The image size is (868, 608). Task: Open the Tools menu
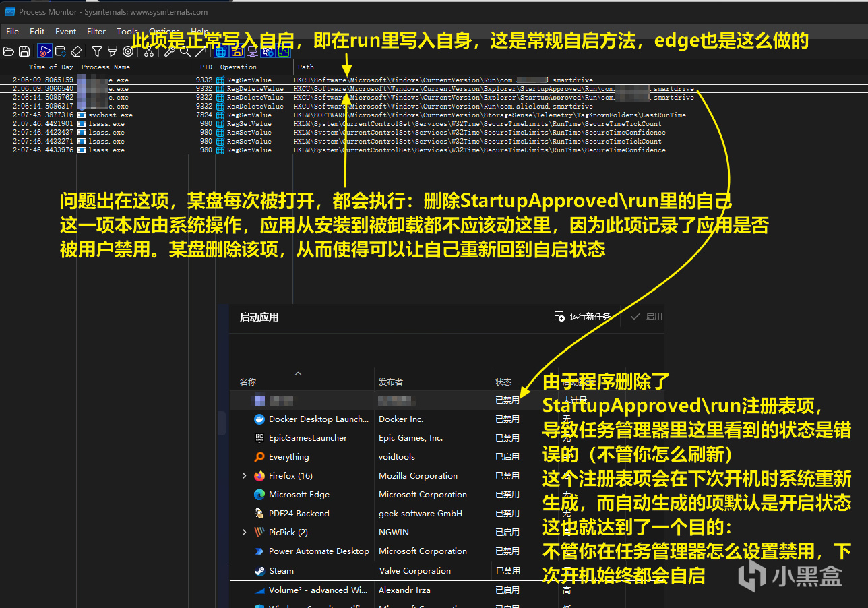tap(127, 31)
